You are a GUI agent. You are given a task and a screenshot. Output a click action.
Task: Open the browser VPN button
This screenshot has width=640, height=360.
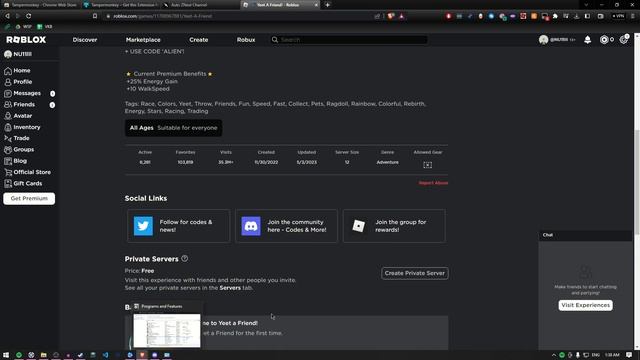618,16
